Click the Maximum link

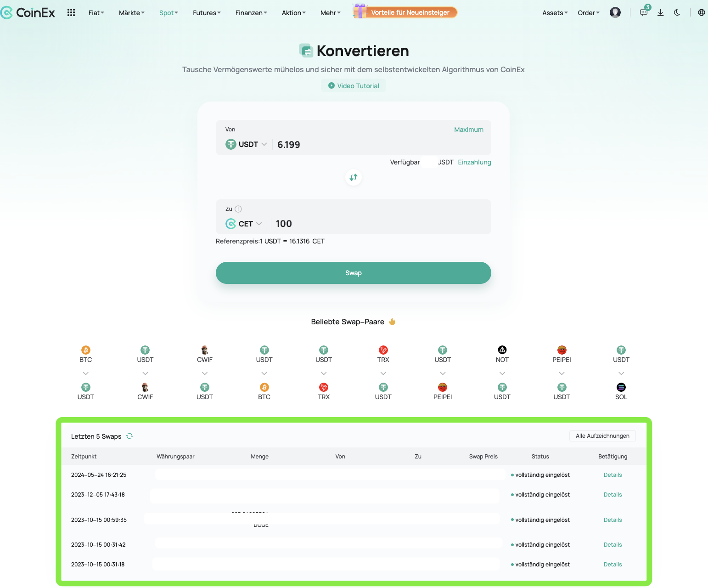(469, 130)
